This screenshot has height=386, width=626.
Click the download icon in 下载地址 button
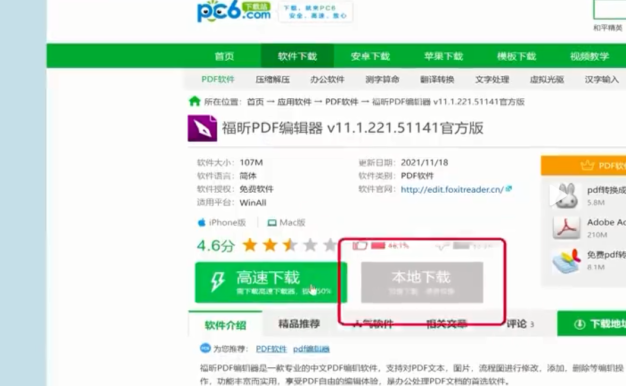[579, 324]
